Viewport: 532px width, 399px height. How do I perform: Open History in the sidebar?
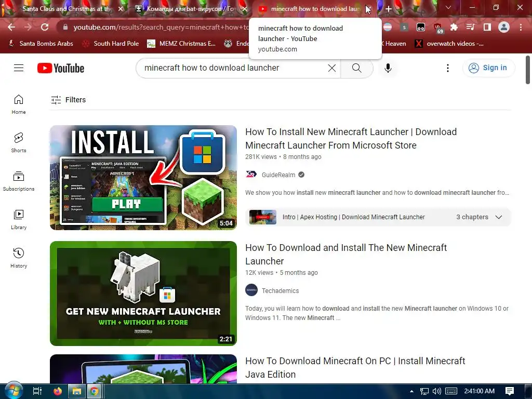click(19, 258)
